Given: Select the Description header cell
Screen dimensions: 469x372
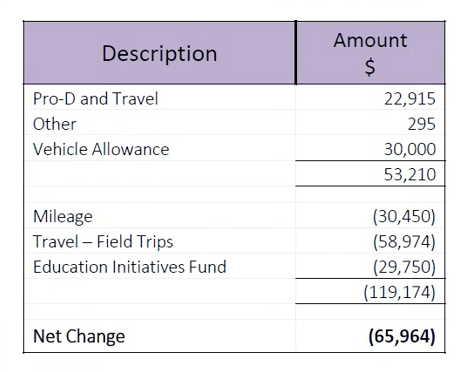Looking at the screenshot, I should tap(159, 53).
